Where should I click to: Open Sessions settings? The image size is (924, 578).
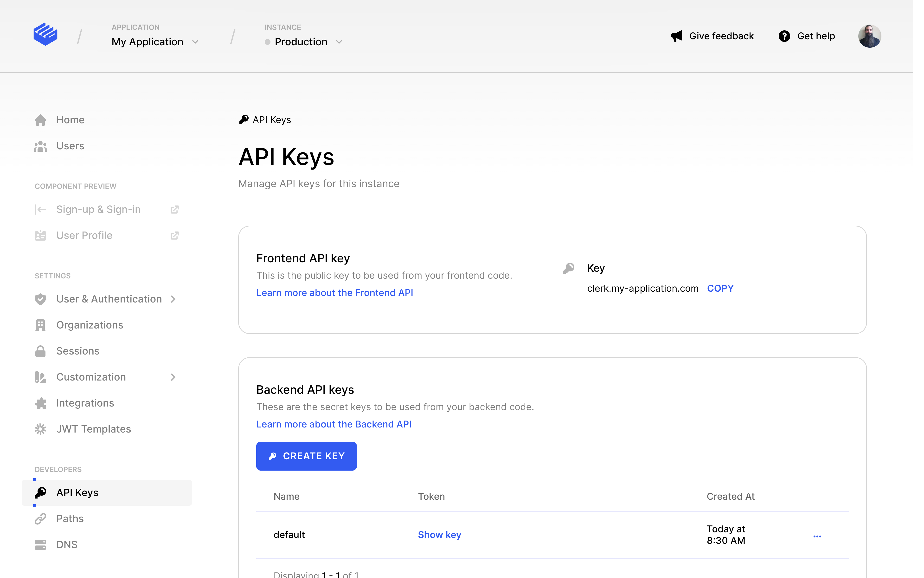78,351
